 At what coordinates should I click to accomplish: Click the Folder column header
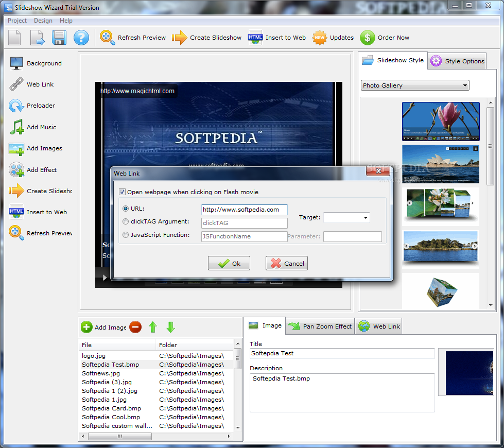[x=195, y=345]
